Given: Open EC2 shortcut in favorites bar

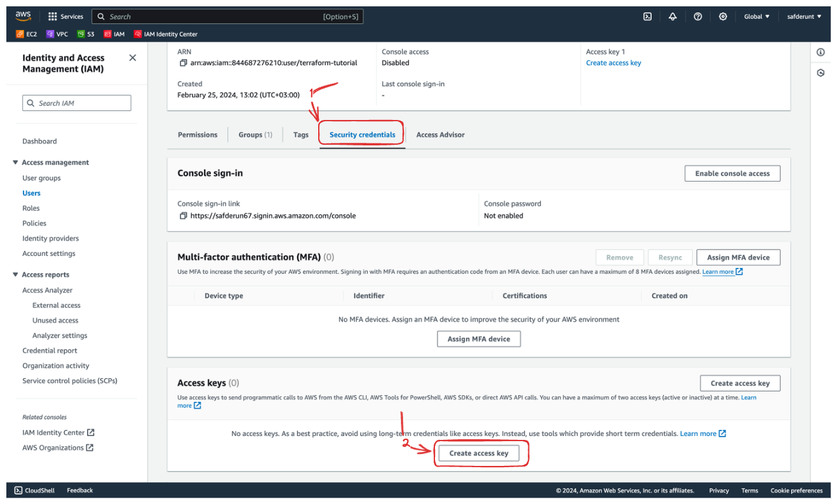Looking at the screenshot, I should coord(27,34).
